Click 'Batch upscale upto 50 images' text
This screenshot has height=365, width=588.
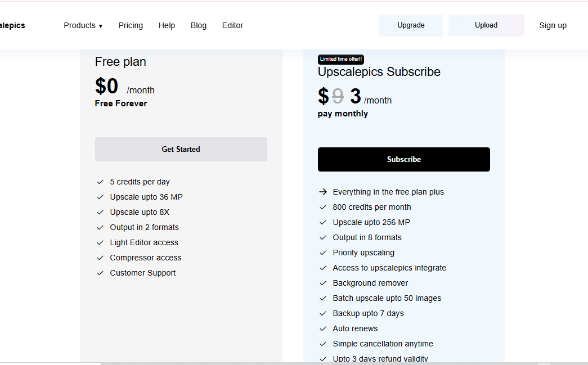(387, 298)
